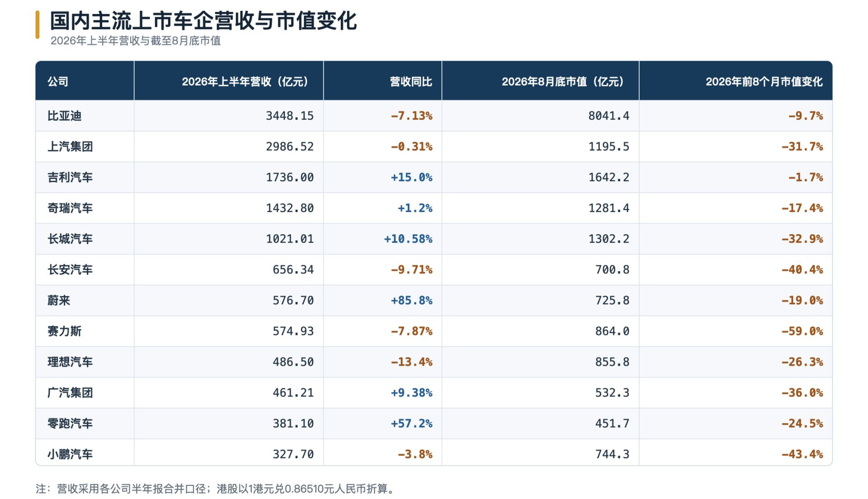
Task: Click 小鹏汽车 market cap change -43.4%
Action: 802,454
